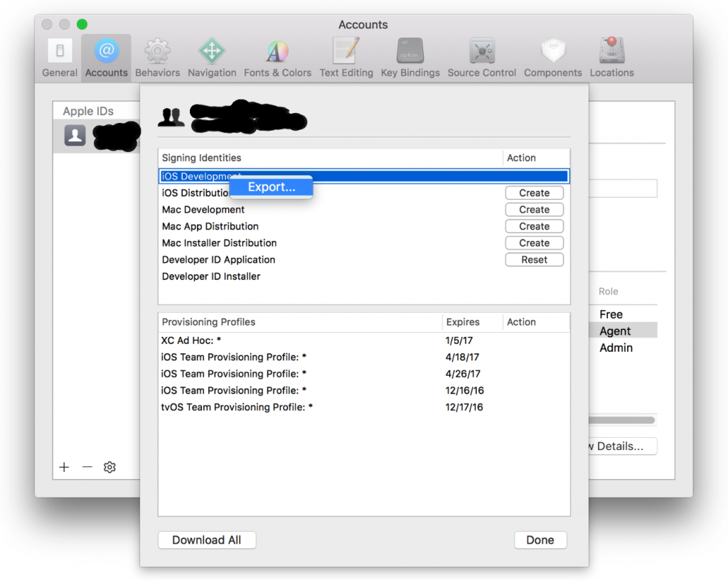728x580 pixels.
Task: Click Create for Mac Development
Action: point(535,210)
